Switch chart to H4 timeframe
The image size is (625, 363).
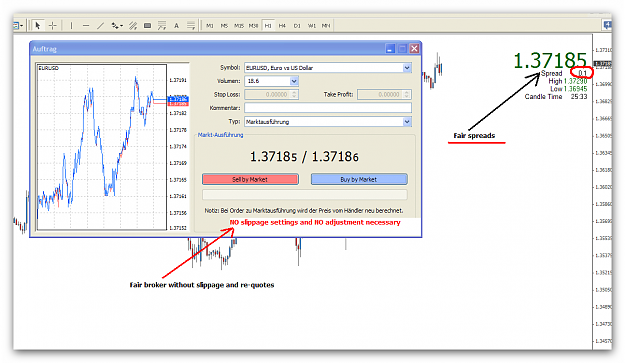(282, 26)
